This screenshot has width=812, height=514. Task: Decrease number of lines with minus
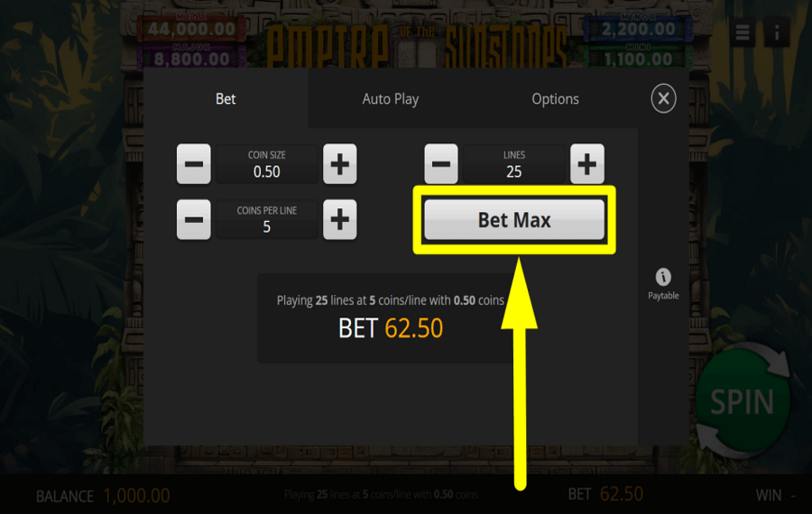(441, 164)
